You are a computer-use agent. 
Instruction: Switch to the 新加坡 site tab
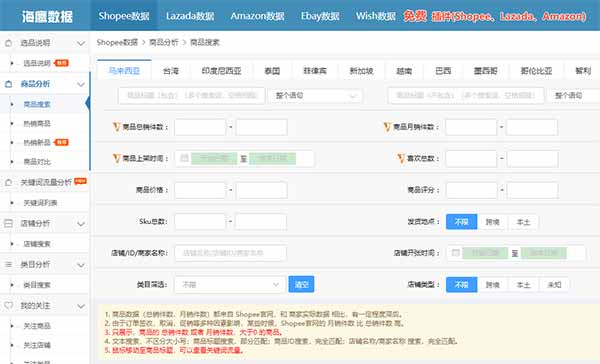[361, 71]
